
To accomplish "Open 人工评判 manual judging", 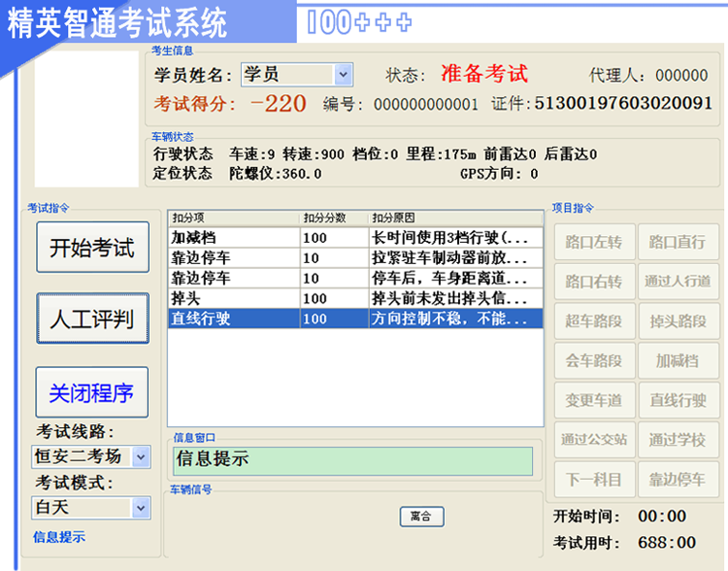I will tap(93, 319).
